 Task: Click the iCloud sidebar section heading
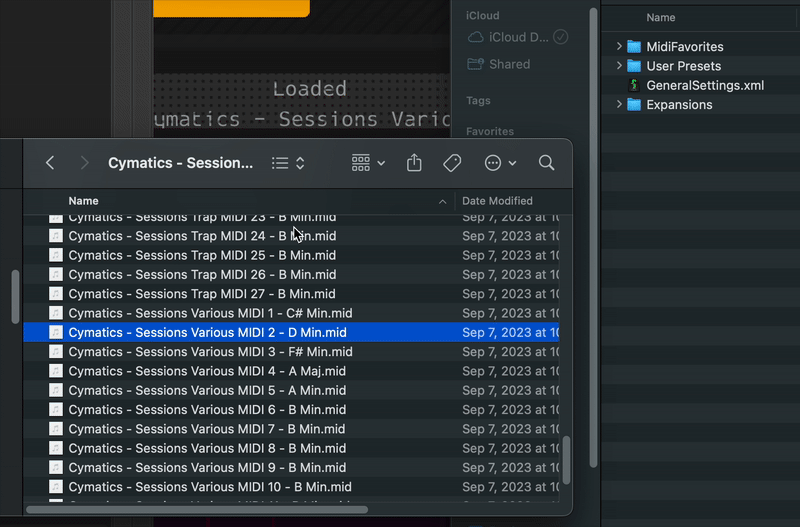(482, 16)
